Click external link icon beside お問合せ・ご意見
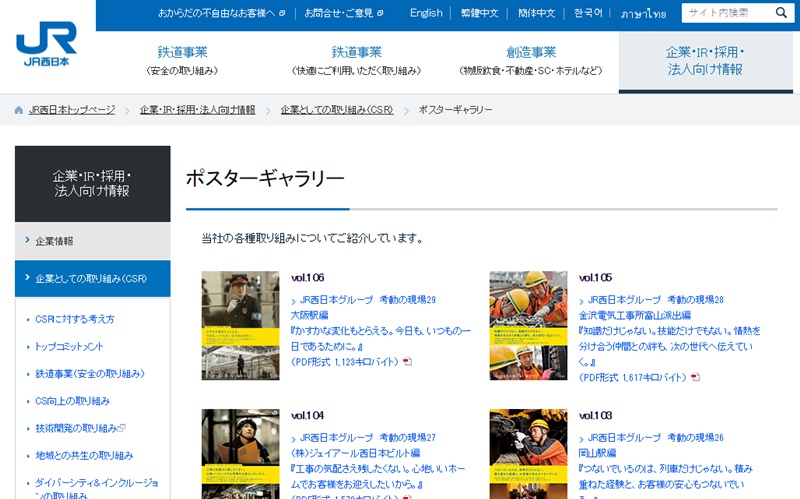This screenshot has height=499, width=800. (x=380, y=13)
